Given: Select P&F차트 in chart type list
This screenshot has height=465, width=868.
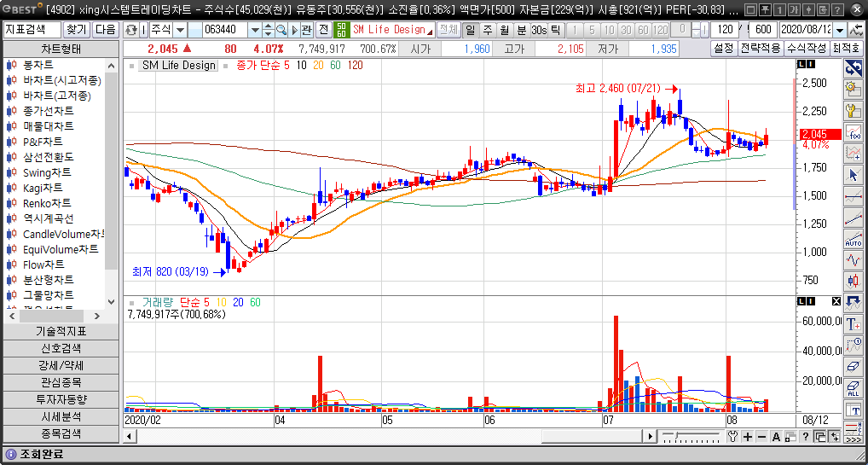Looking at the screenshot, I should [43, 142].
